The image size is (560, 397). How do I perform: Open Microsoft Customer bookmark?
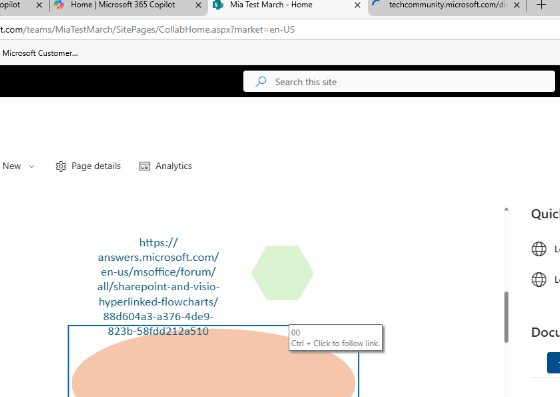coord(39,53)
